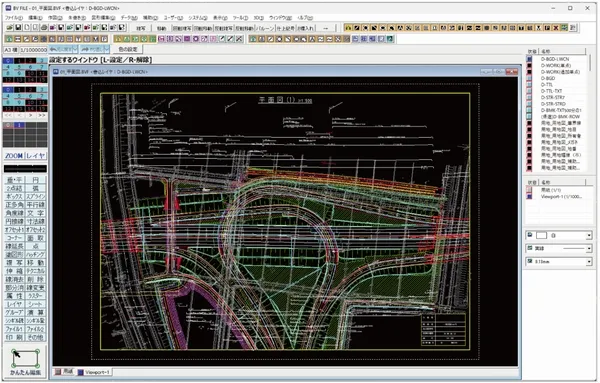The height and width of the screenshot is (383, 600).
Task: Toggle state icon of layer D-BGD
Action: pos(530,78)
